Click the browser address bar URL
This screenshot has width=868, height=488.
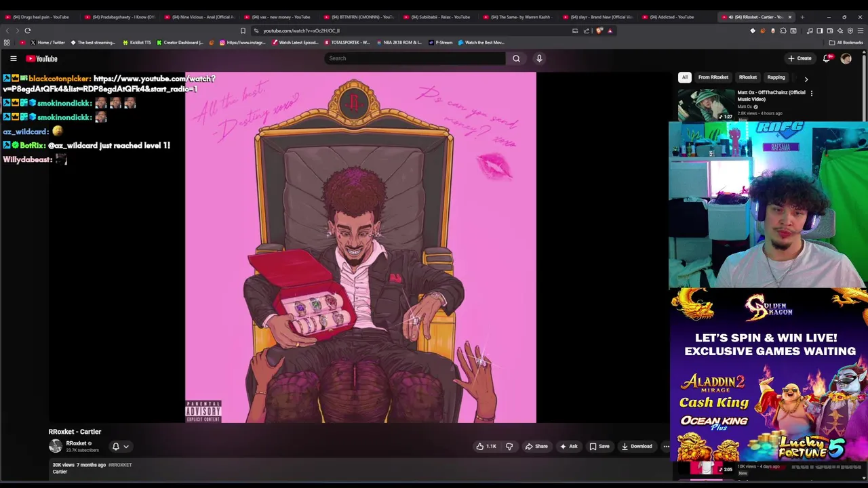(x=302, y=30)
